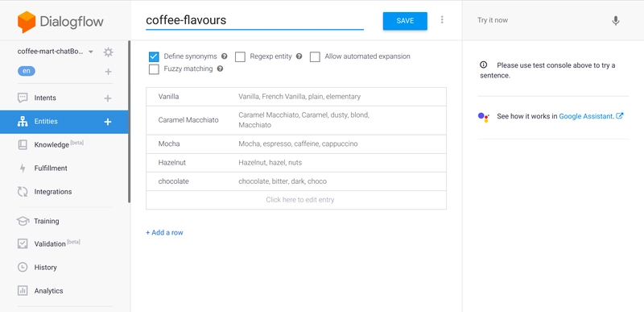Enable the Allow automated expansion checkbox

(315, 56)
